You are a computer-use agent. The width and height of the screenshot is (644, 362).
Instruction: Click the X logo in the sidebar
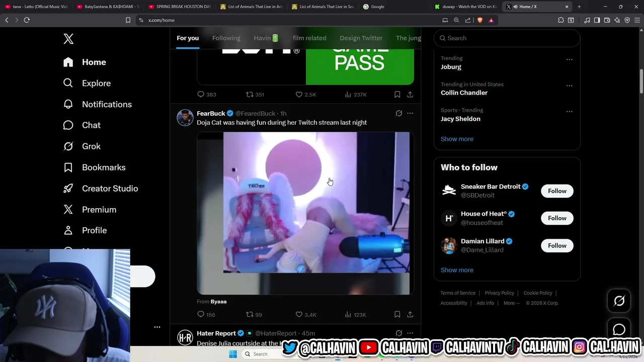68,39
